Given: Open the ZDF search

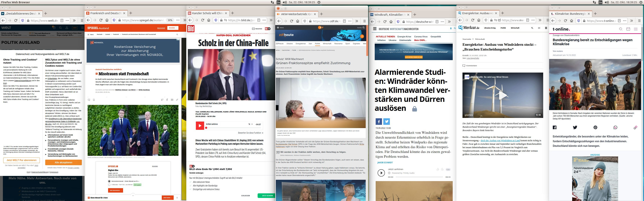Looking at the screenshot, I should [x=361, y=27].
